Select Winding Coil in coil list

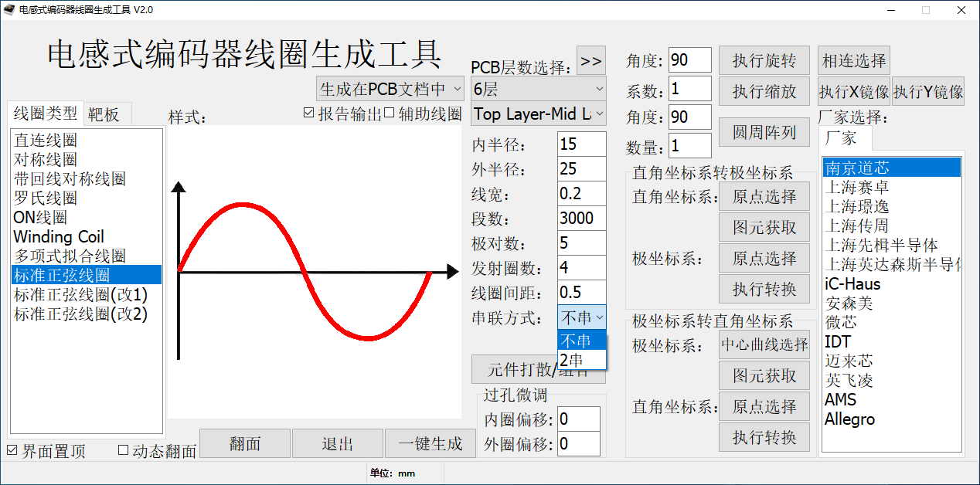(x=87, y=237)
